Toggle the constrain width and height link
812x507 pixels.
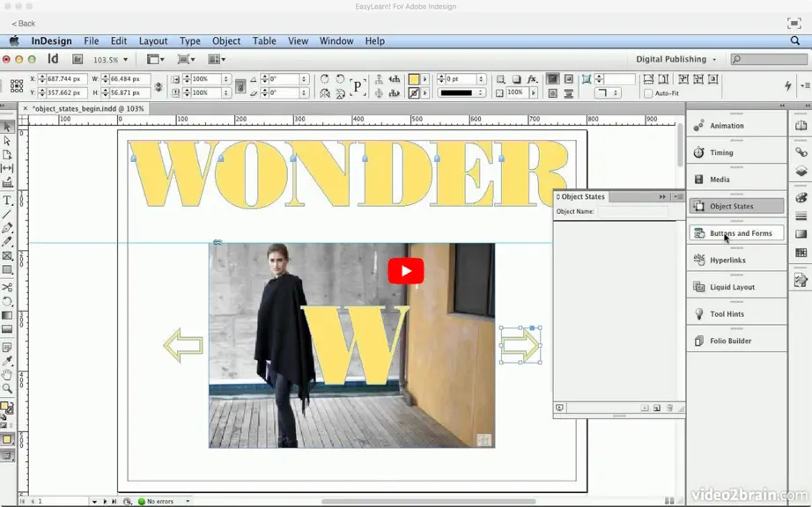coord(158,86)
